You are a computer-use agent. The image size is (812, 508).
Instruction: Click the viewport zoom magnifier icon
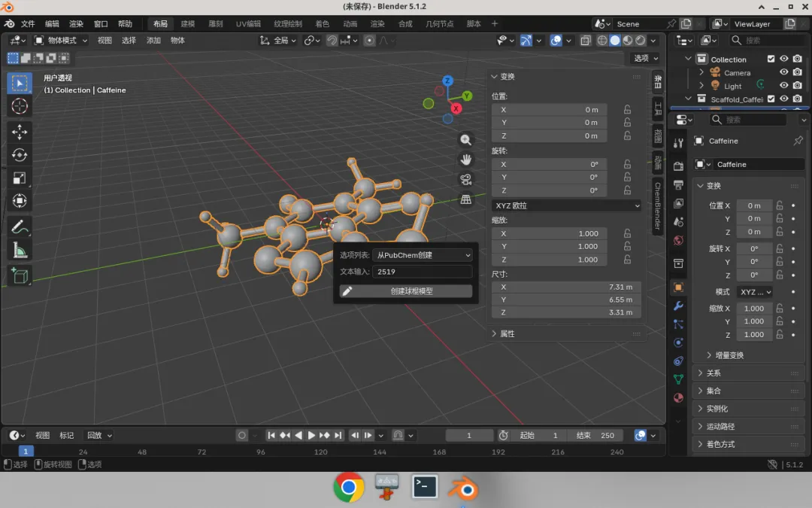pos(465,140)
